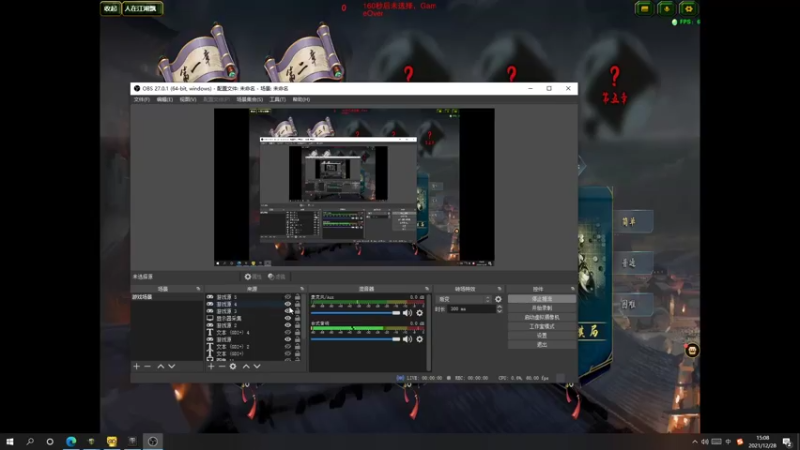Image resolution: width=800 pixels, height=450 pixels.
Task: Open the 编辑(E) Edit menu in OBS
Action: pyautogui.click(x=164, y=99)
